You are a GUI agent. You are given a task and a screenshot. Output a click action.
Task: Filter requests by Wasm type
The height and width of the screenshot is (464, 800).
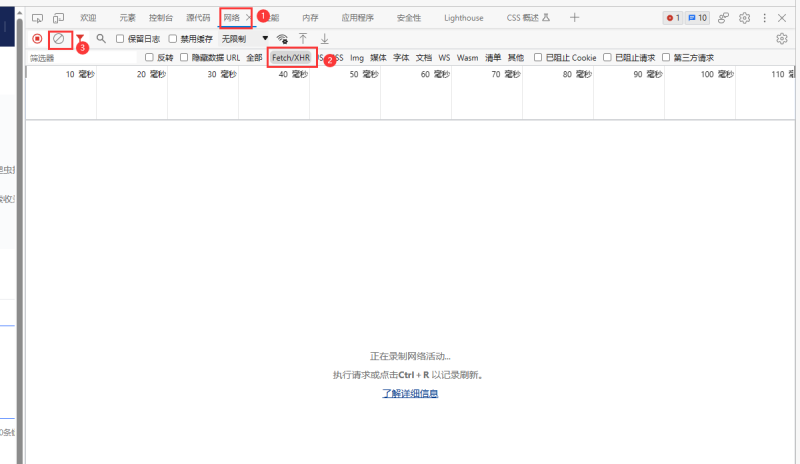click(x=467, y=58)
